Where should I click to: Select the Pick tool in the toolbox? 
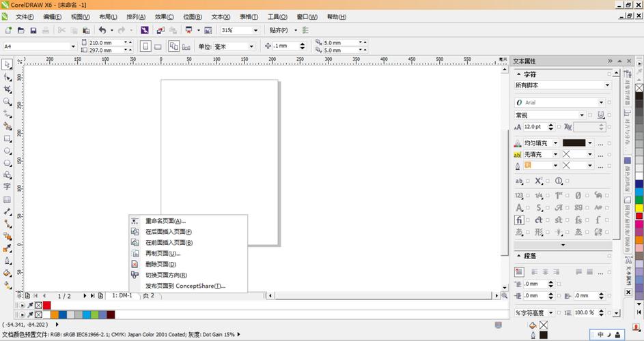7,64
